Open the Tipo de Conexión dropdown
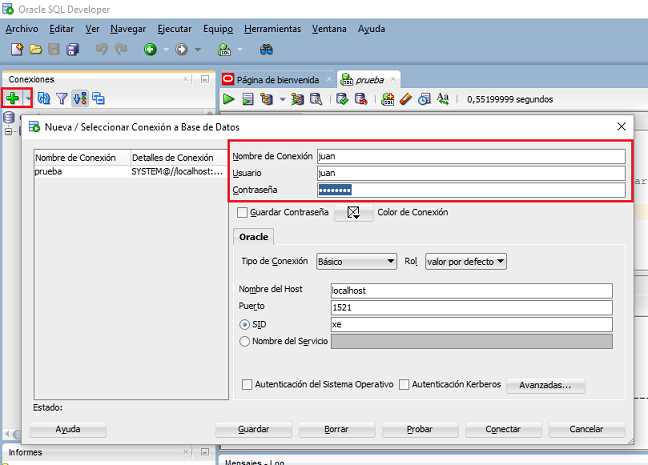 point(356,262)
